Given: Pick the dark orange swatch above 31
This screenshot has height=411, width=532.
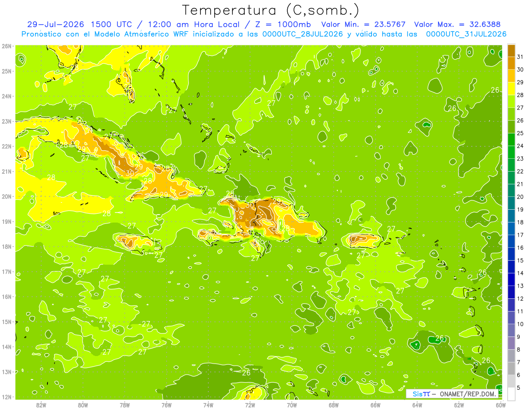Looking at the screenshot, I should 511,51.
